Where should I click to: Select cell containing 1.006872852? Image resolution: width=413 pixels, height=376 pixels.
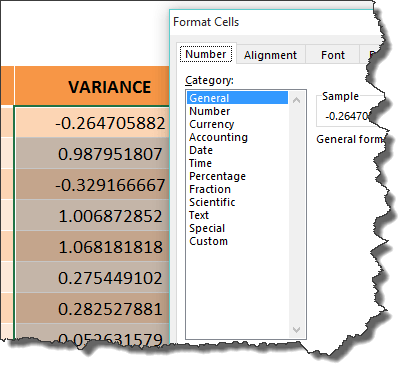(92, 216)
